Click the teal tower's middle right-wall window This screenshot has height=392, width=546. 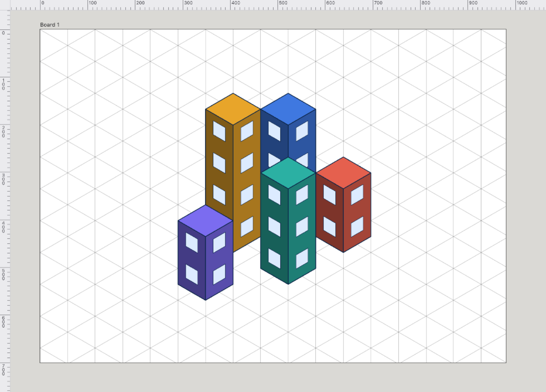tap(302, 227)
